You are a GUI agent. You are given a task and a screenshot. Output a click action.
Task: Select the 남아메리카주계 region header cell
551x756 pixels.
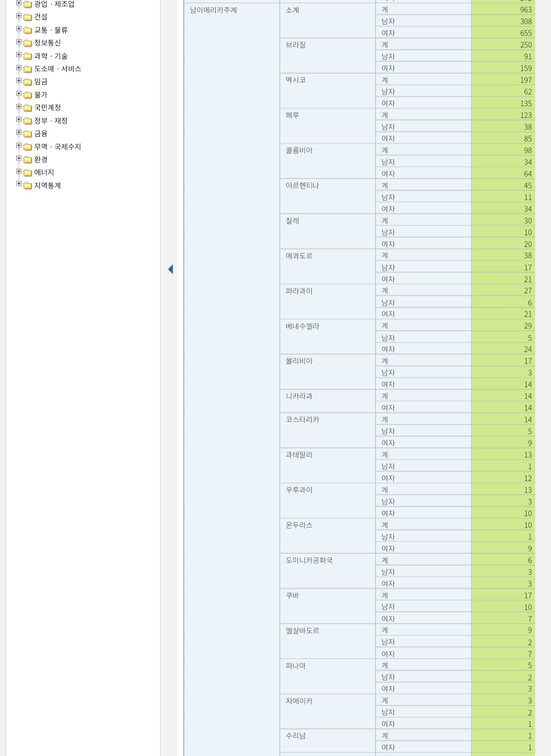(x=213, y=10)
